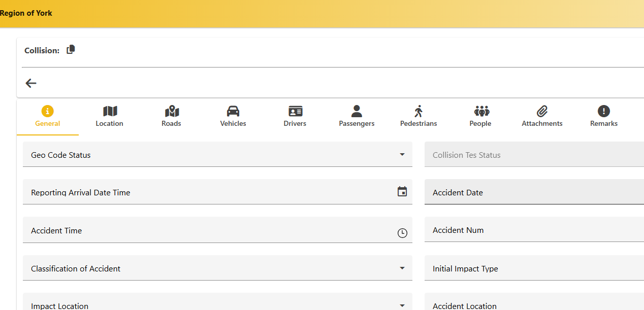Open the Remarks exclamation icon tab
This screenshot has width=644, height=310.
[603, 116]
